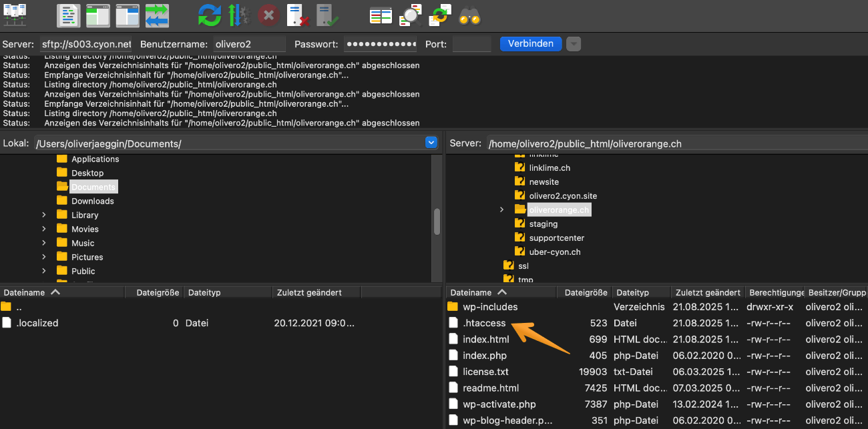Open the Site Manager icon in toolbar
This screenshot has width=868, height=429.
pos(15,15)
